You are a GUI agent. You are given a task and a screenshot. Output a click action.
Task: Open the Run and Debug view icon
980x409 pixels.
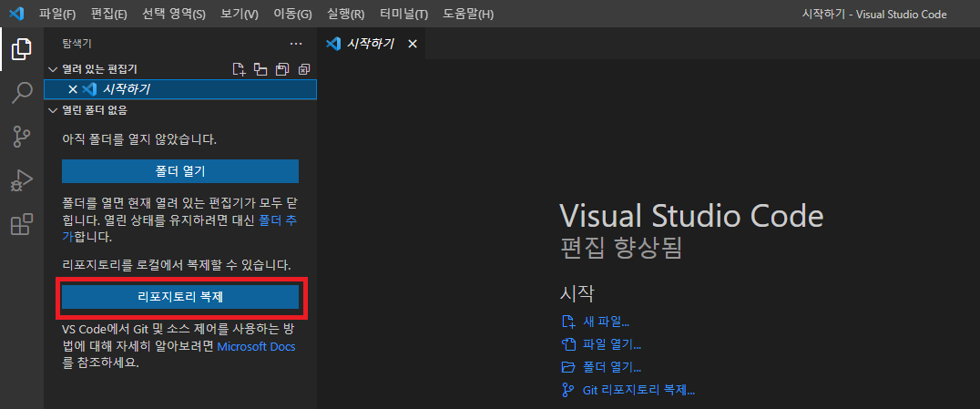coord(22,180)
